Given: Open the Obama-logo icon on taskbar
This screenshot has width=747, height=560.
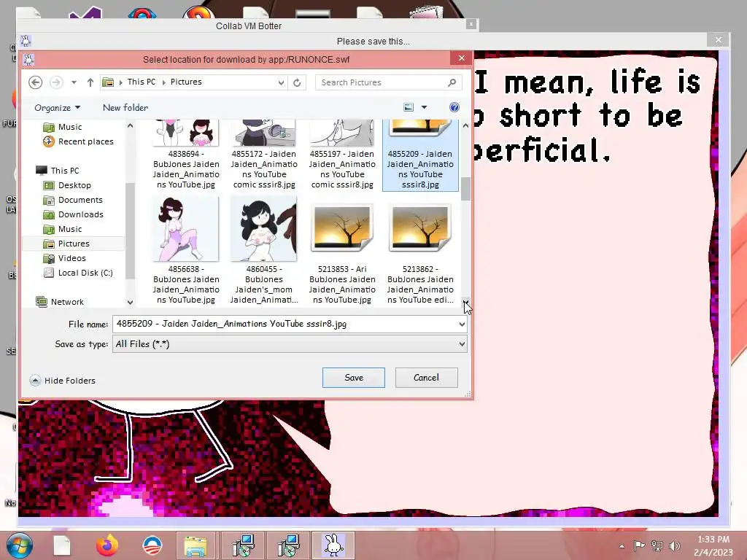Looking at the screenshot, I should point(152,545).
